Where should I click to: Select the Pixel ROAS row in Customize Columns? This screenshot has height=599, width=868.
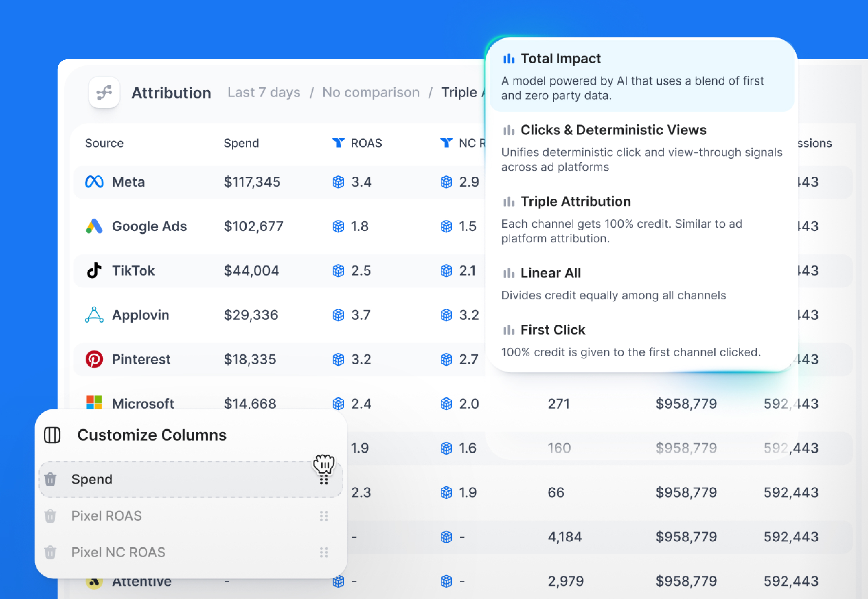click(191, 516)
